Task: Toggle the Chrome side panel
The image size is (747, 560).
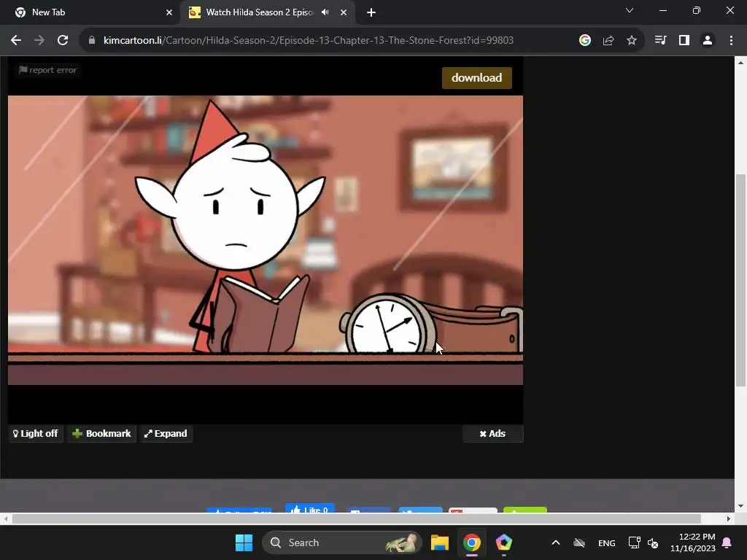Action: coord(684,41)
